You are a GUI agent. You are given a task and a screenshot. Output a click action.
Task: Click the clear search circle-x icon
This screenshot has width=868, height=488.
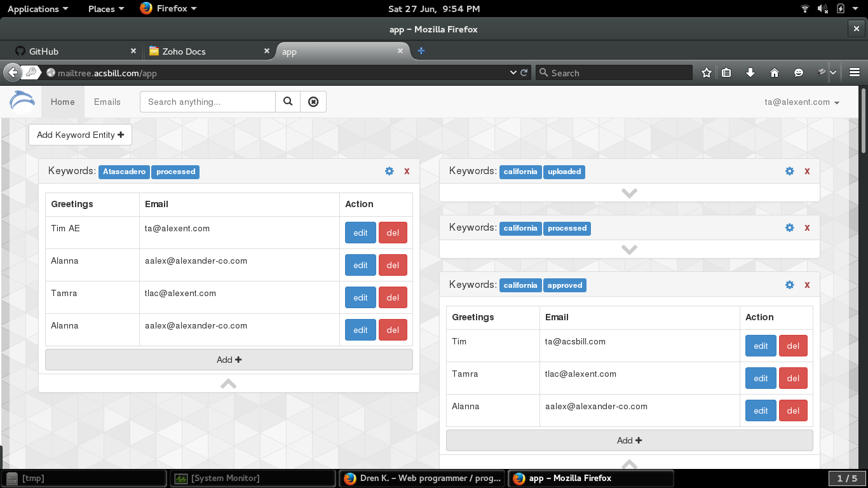click(x=313, y=102)
